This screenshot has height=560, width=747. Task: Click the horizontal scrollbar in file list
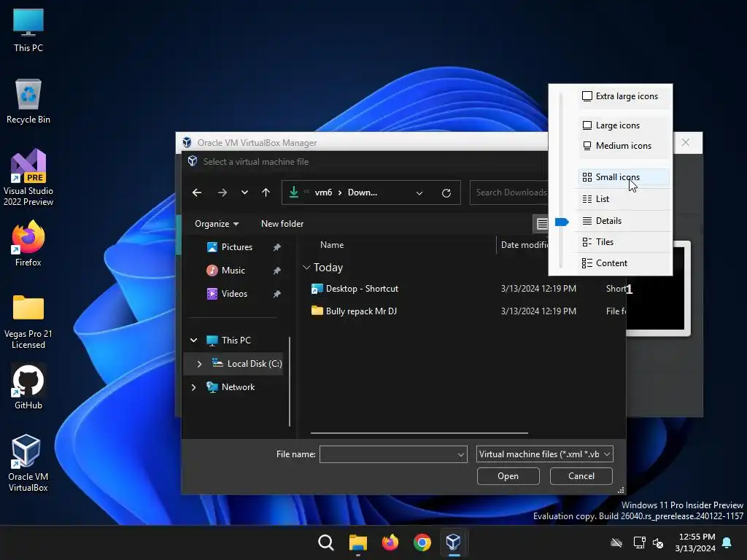419,433
